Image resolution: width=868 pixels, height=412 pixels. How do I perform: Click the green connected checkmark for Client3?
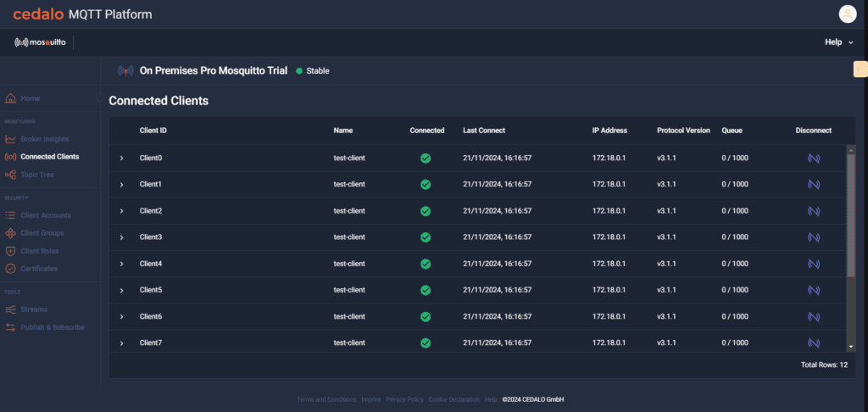[426, 237]
